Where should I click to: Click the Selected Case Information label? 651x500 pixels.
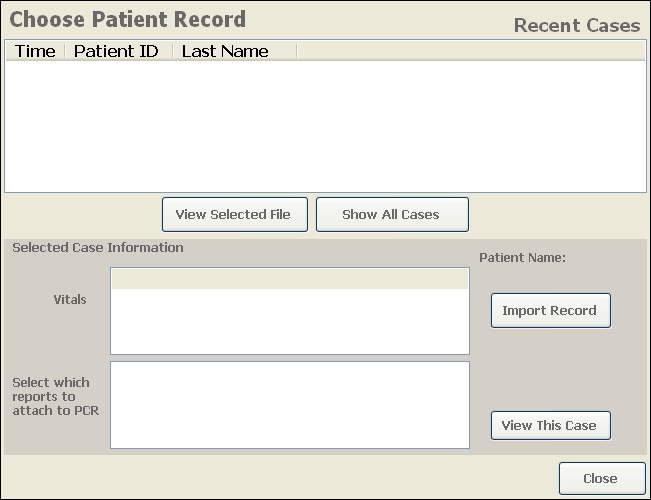pyautogui.click(x=98, y=248)
